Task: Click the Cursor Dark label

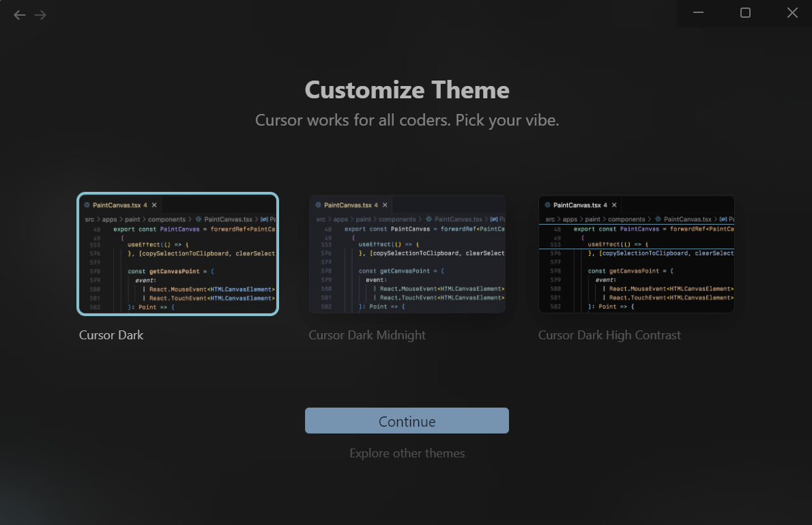Action: click(111, 335)
